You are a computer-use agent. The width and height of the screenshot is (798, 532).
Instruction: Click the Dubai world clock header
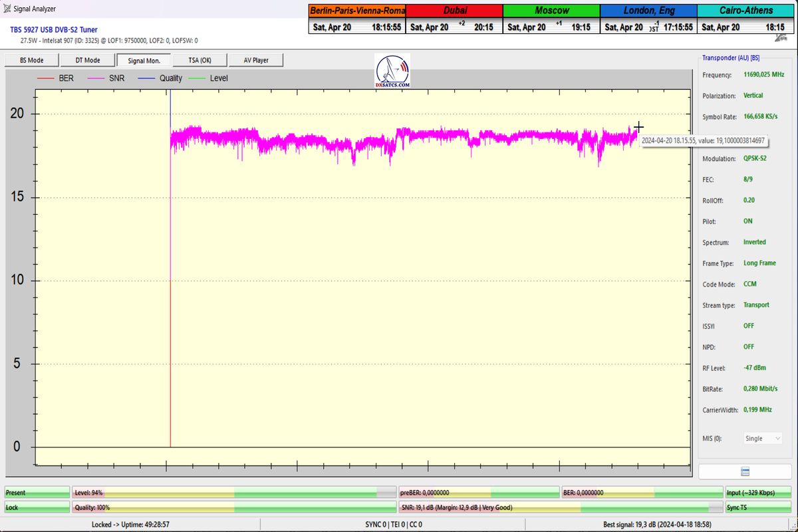coord(454,11)
